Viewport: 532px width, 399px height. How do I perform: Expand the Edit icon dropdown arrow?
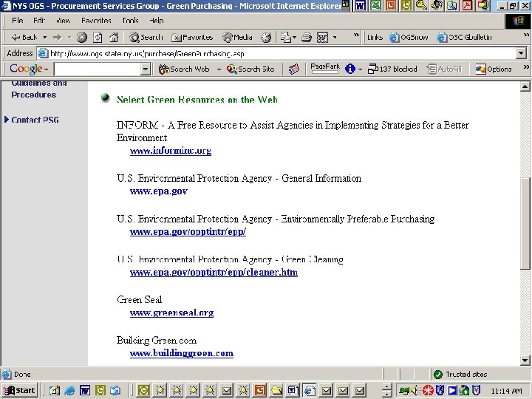click(335, 37)
